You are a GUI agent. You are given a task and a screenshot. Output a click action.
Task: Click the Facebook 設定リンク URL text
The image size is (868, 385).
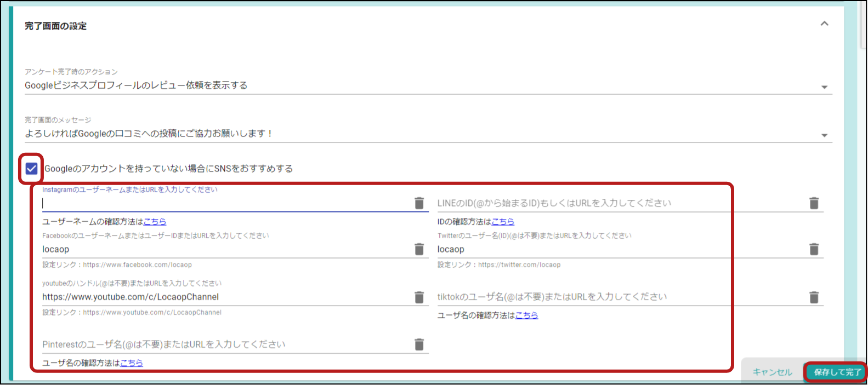coord(138,265)
